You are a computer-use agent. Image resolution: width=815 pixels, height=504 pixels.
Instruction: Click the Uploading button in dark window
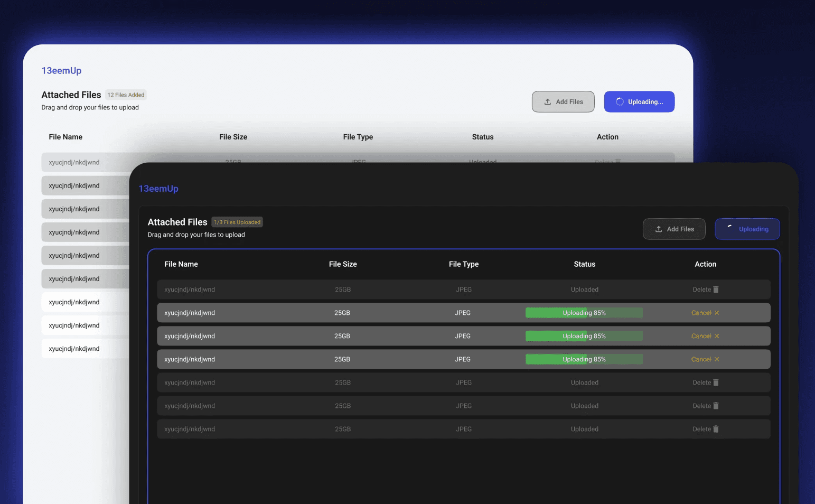[x=747, y=229]
